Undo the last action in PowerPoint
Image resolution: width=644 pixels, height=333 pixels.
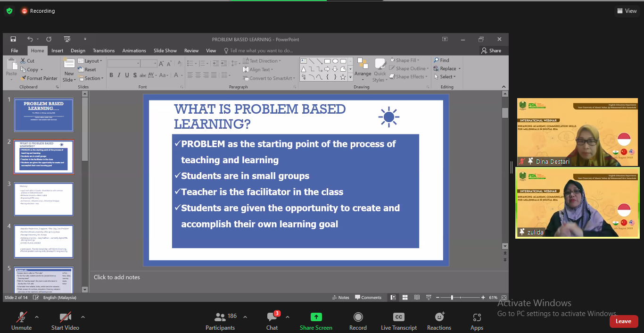tap(30, 39)
